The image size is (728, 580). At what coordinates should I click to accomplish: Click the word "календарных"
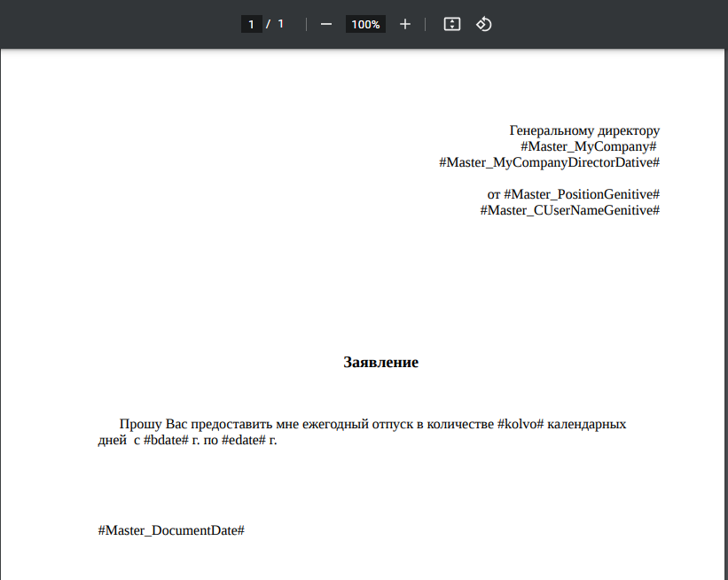587,425
